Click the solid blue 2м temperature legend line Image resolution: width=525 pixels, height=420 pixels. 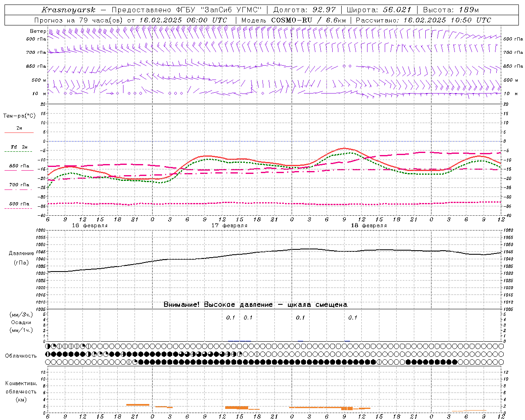coord(19,133)
